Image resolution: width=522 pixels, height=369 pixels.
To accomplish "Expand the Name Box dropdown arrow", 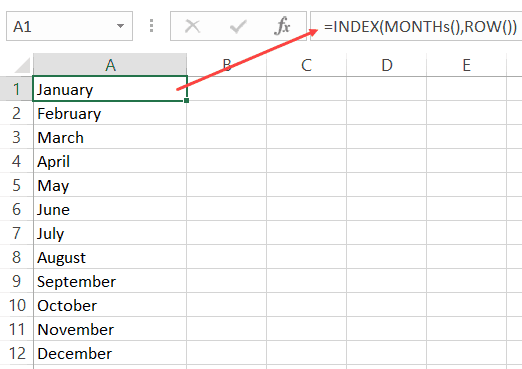I will tap(120, 26).
